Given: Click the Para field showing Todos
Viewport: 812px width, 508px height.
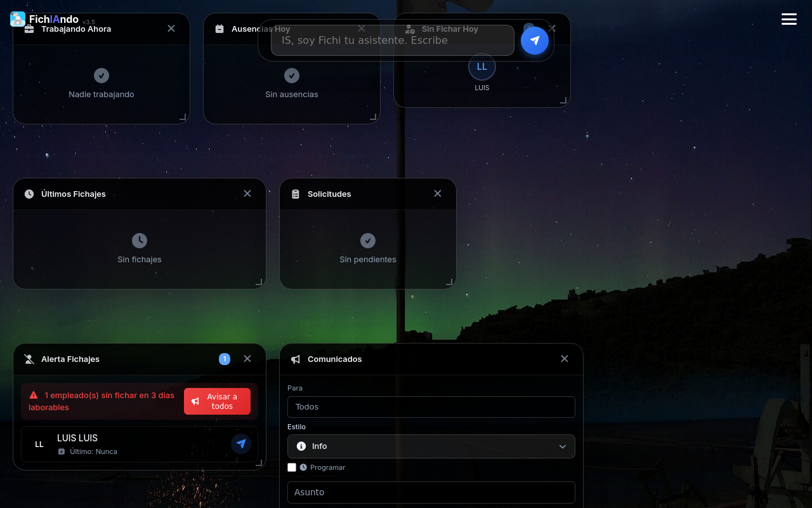Looking at the screenshot, I should (x=431, y=407).
